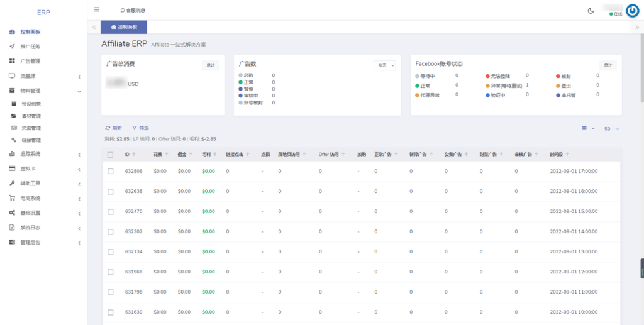Toggle dark mode with the moon icon
The width and height of the screenshot is (644, 325).
point(591,11)
